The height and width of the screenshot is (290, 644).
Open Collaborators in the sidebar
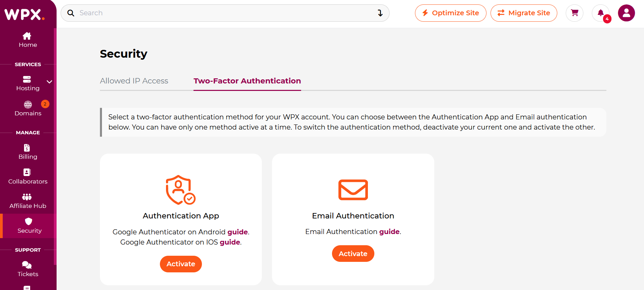28,177
